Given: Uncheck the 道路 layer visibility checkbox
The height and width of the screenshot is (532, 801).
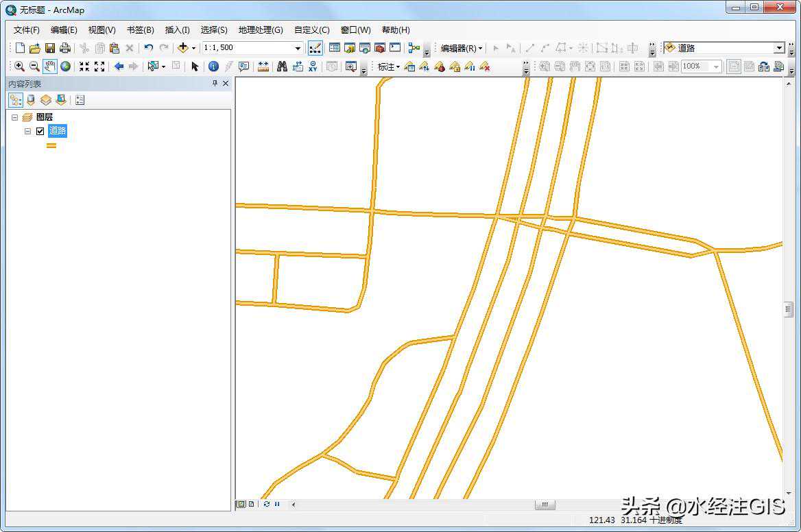Looking at the screenshot, I should (40, 131).
